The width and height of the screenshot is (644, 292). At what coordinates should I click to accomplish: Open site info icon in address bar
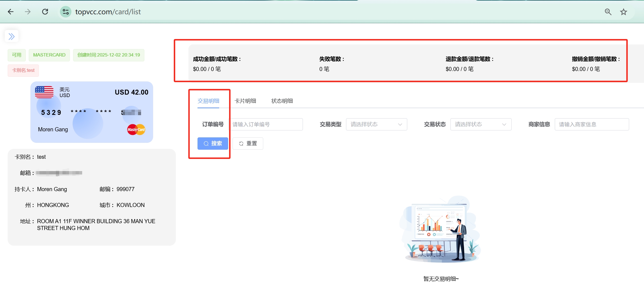[x=66, y=12]
